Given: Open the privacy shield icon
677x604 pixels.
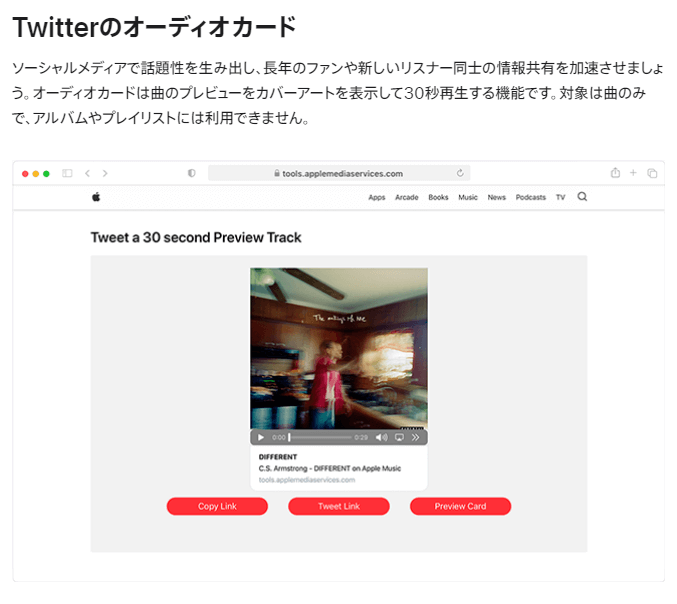Looking at the screenshot, I should (191, 173).
